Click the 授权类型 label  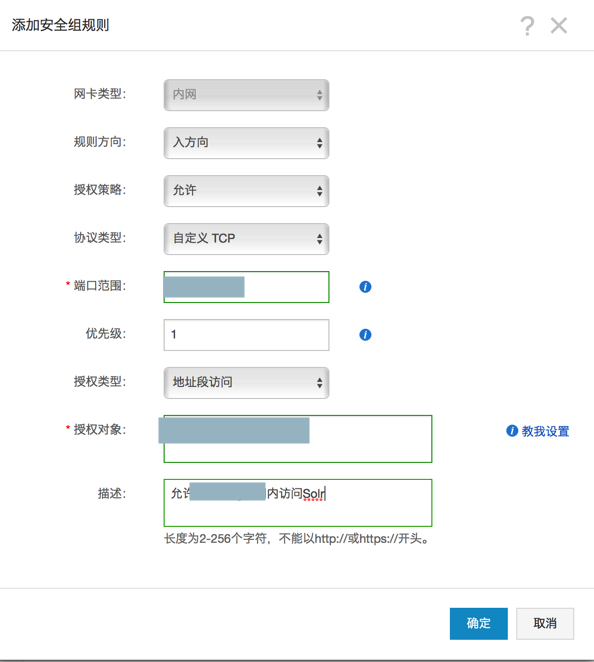click(x=100, y=382)
